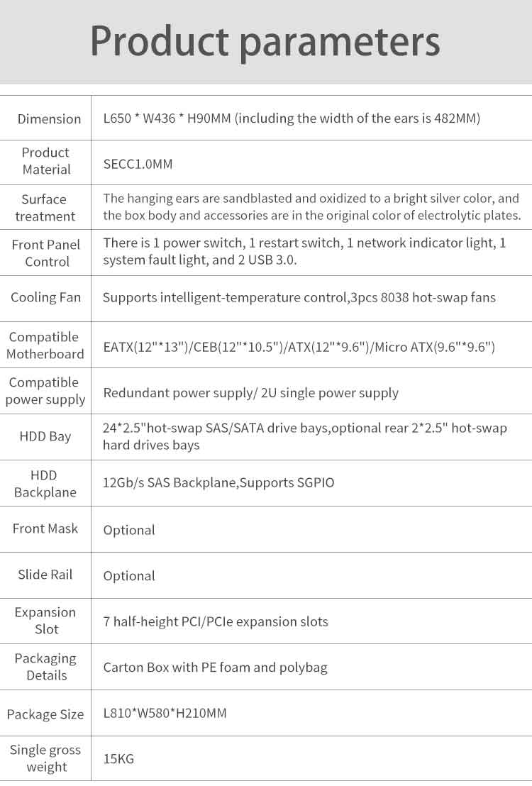Click the Front Panel Control label
532x786 pixels.
tap(46, 253)
